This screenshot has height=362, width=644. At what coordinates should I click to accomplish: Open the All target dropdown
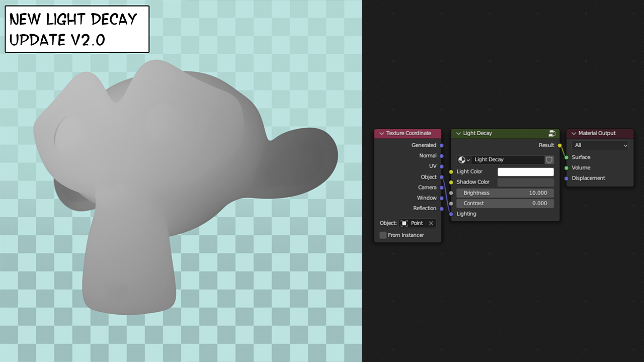[x=600, y=145]
